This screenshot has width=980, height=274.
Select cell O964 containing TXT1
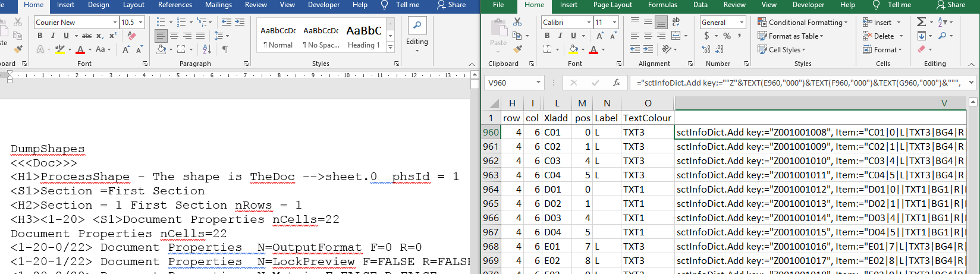[x=647, y=189]
